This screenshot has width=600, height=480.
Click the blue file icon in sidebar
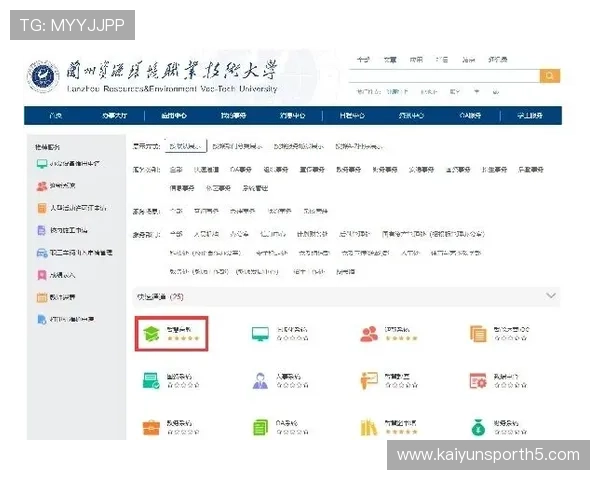click(42, 320)
